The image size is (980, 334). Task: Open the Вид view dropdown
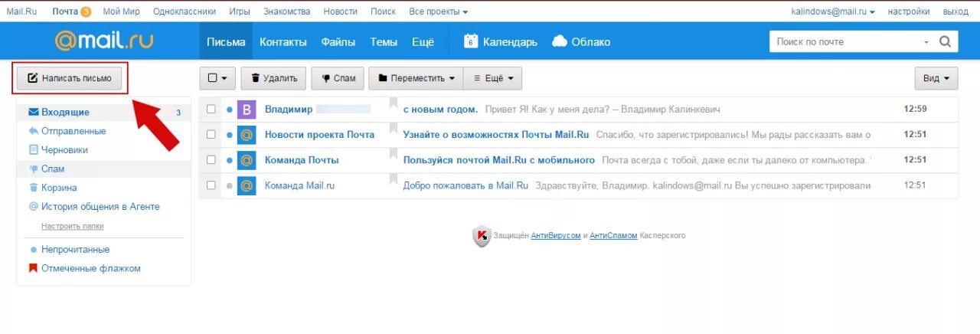936,78
